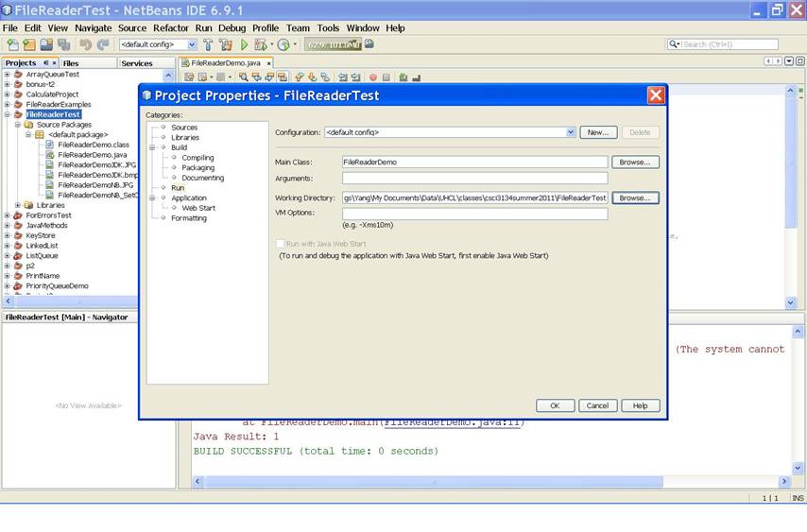Image resolution: width=807 pixels, height=532 pixels.
Task: Click the Arguments input field
Action: click(474, 178)
